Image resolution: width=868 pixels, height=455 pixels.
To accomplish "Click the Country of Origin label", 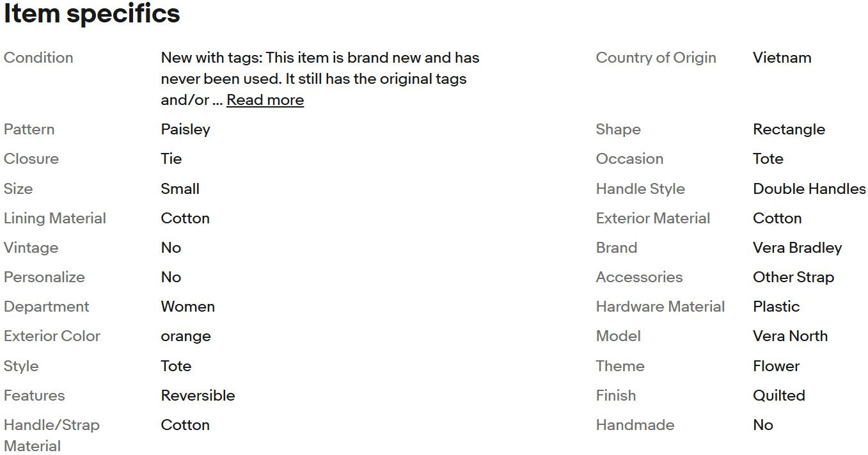I will click(656, 58).
